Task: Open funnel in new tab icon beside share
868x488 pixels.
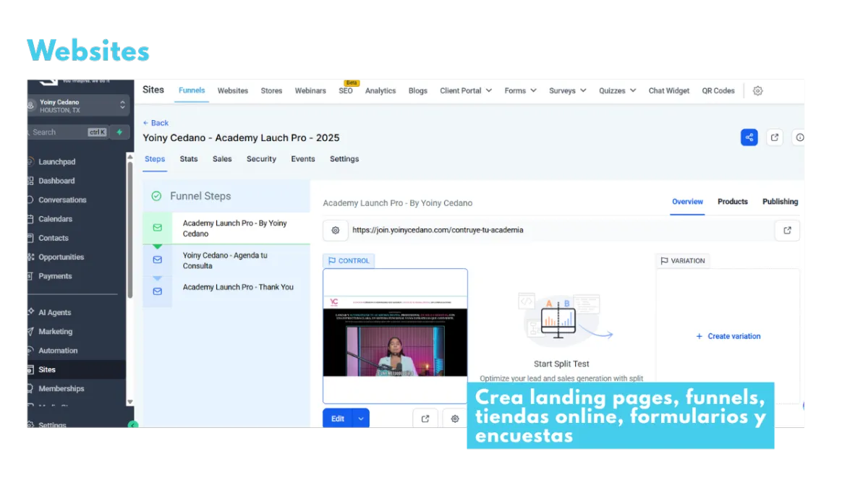Action: coord(775,137)
